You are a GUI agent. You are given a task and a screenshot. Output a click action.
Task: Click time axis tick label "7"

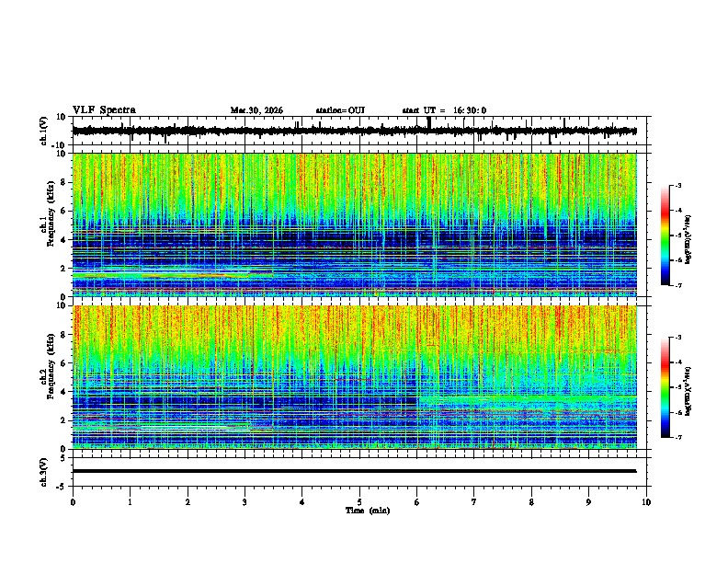[474, 502]
